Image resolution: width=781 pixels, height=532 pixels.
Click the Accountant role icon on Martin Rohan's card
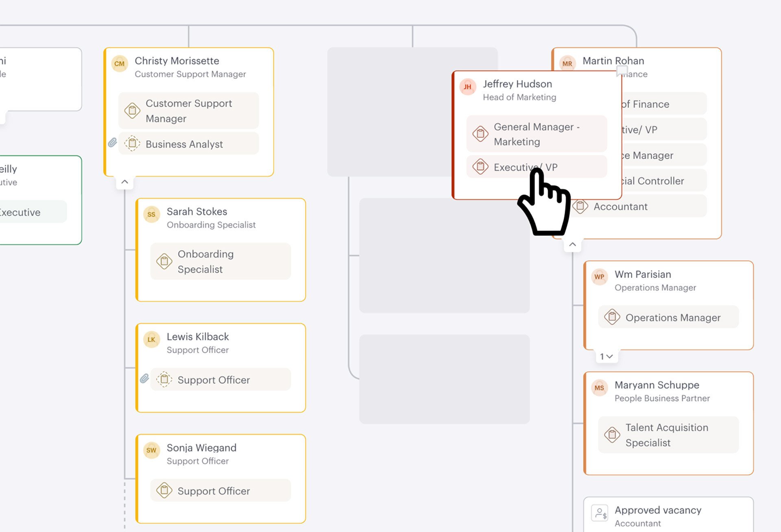581,206
